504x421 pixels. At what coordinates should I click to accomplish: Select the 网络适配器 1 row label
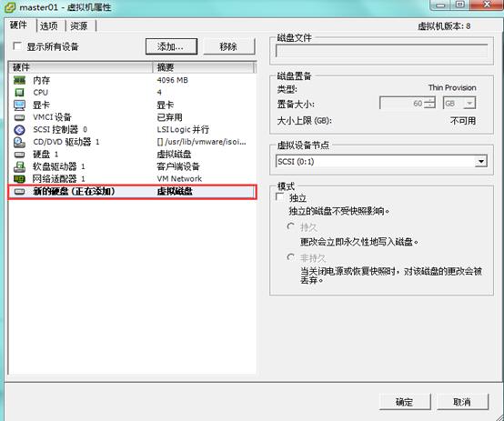(59, 179)
